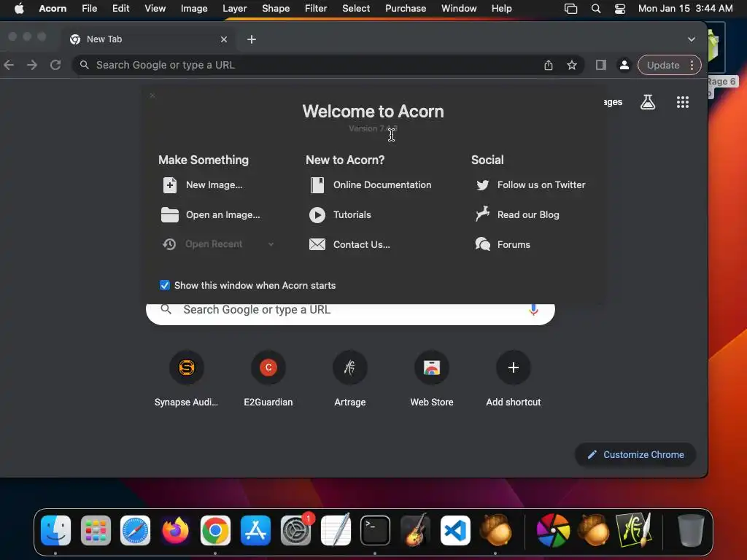The image size is (747, 560).
Task: Click the Tutorials link
Action: pos(352,215)
